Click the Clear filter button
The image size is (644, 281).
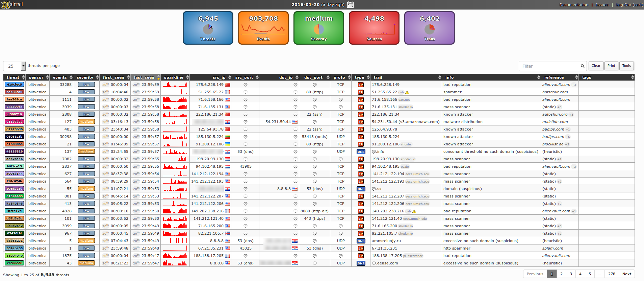[x=596, y=66]
